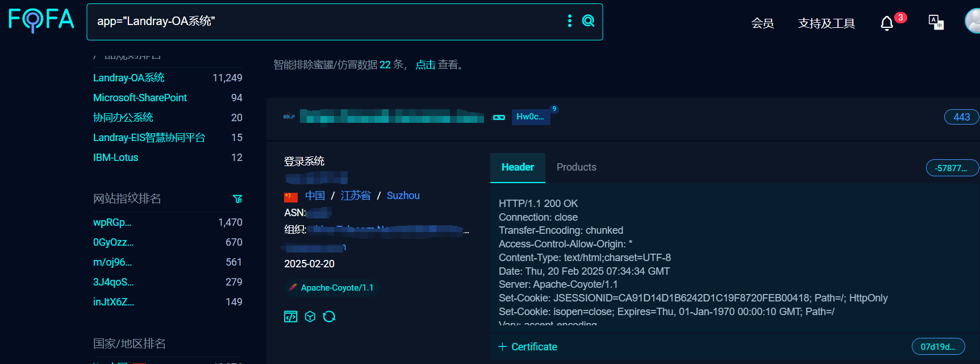980x364 pixels.
Task: Switch to the Header tab
Action: [518, 167]
